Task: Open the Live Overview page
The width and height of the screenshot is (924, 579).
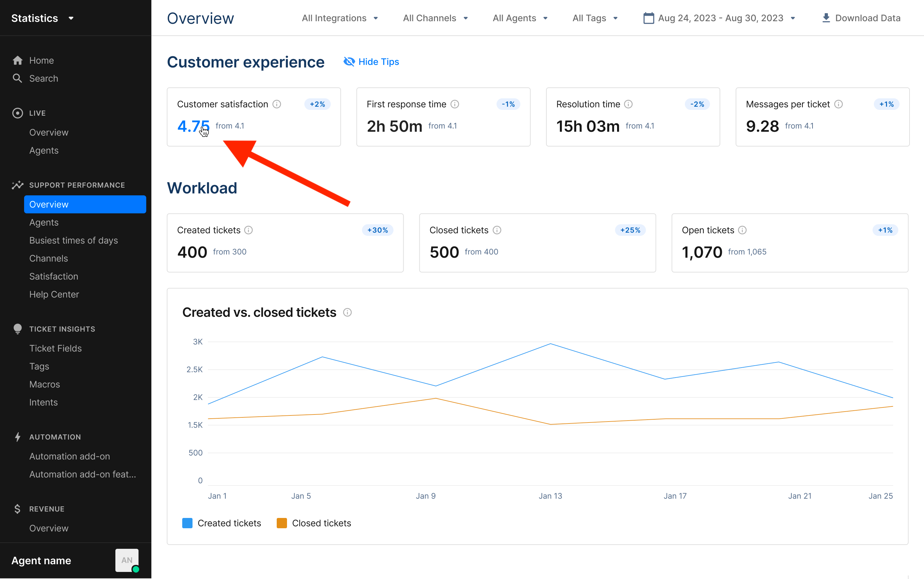Action: tap(49, 132)
